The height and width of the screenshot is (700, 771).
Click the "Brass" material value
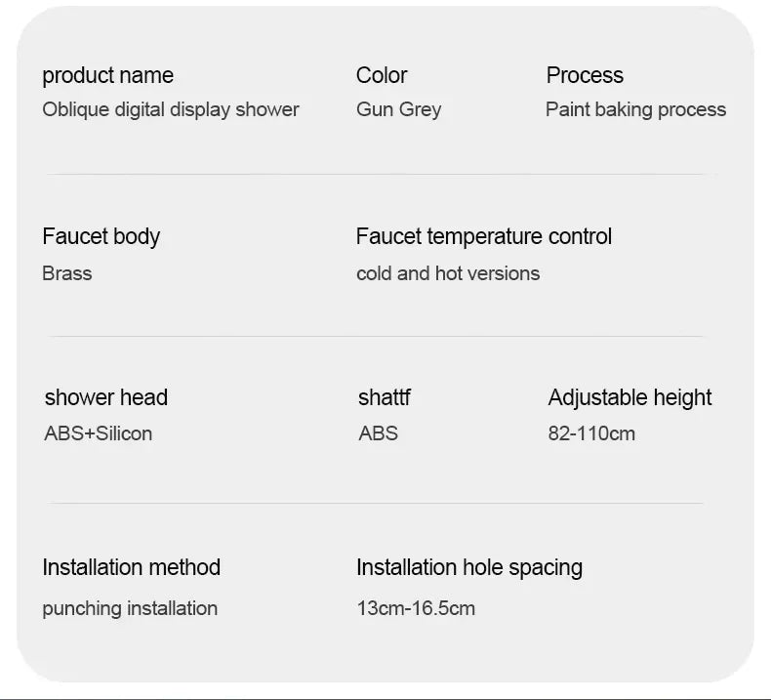click(x=66, y=273)
